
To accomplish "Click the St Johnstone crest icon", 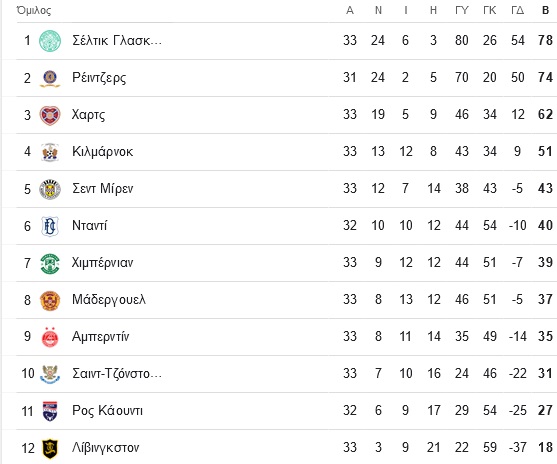I will point(50,374).
